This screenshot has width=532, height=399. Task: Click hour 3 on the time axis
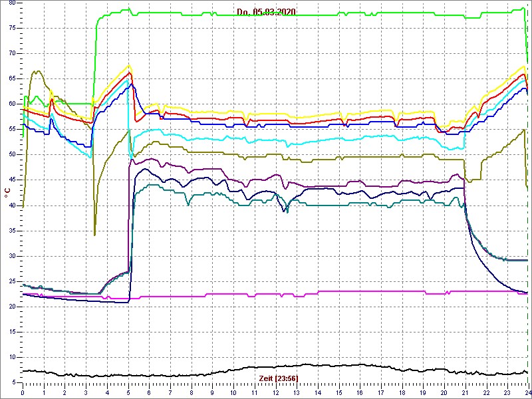pos(86,392)
